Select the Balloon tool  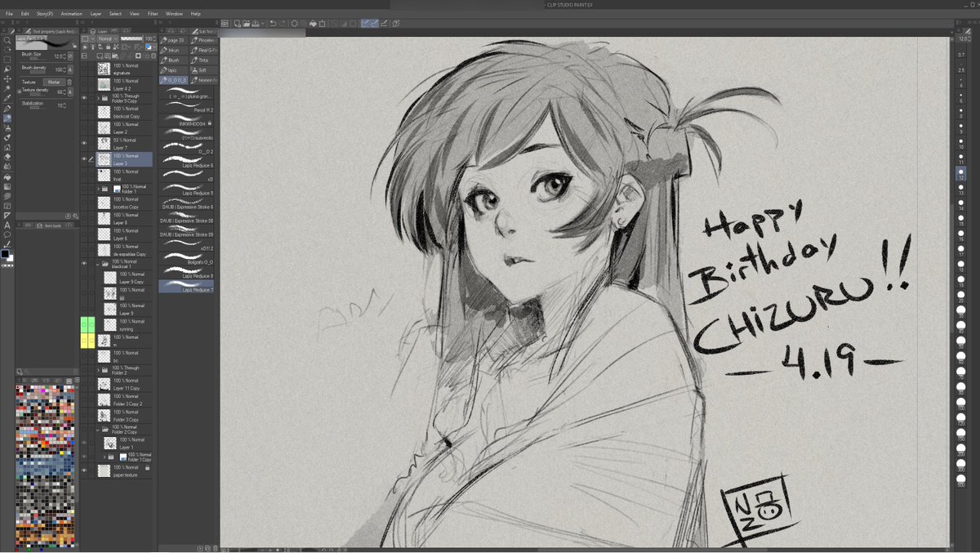7,234
